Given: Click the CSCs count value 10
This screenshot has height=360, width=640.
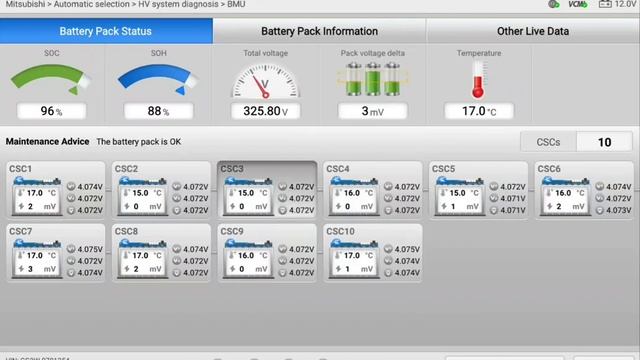Looking at the screenshot, I should click(x=604, y=142).
